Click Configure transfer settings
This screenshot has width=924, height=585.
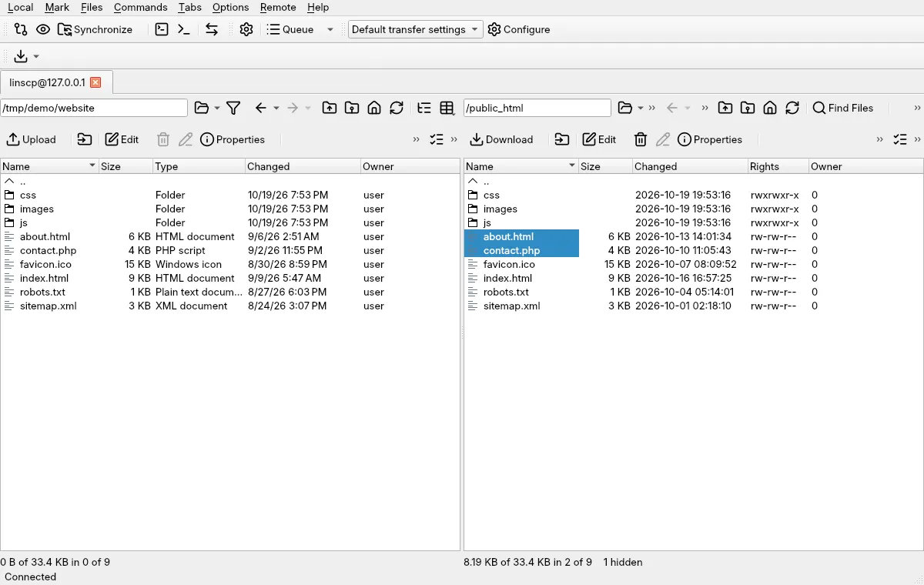coord(519,29)
